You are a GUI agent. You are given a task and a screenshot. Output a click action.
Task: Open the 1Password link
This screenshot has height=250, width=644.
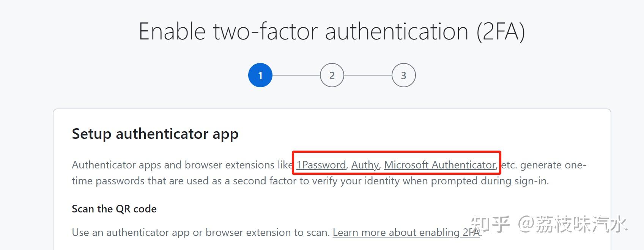pos(321,165)
